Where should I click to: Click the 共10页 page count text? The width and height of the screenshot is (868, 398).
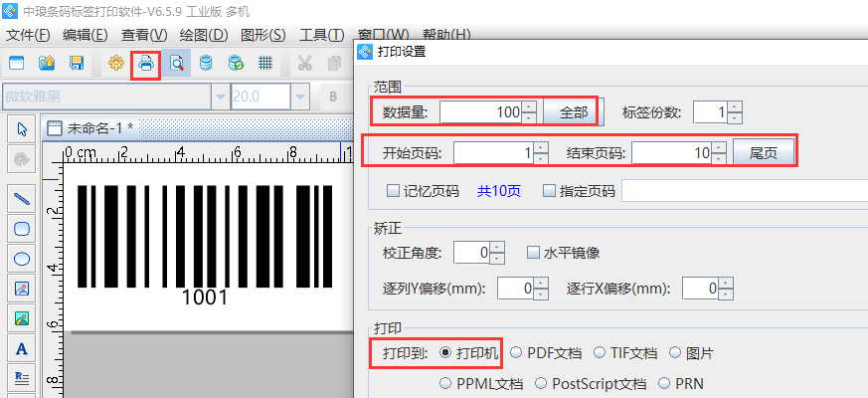pos(499,191)
